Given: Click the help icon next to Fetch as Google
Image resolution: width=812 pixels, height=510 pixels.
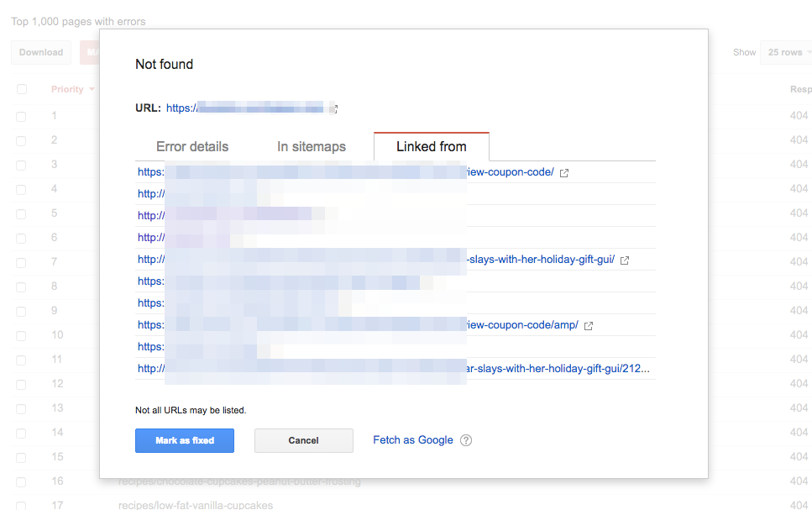Looking at the screenshot, I should coord(465,439).
